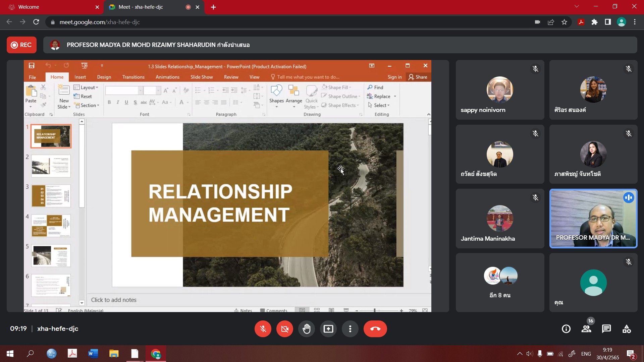The image size is (644, 362).
Task: Open meeting details info icon
Action: 566,329
